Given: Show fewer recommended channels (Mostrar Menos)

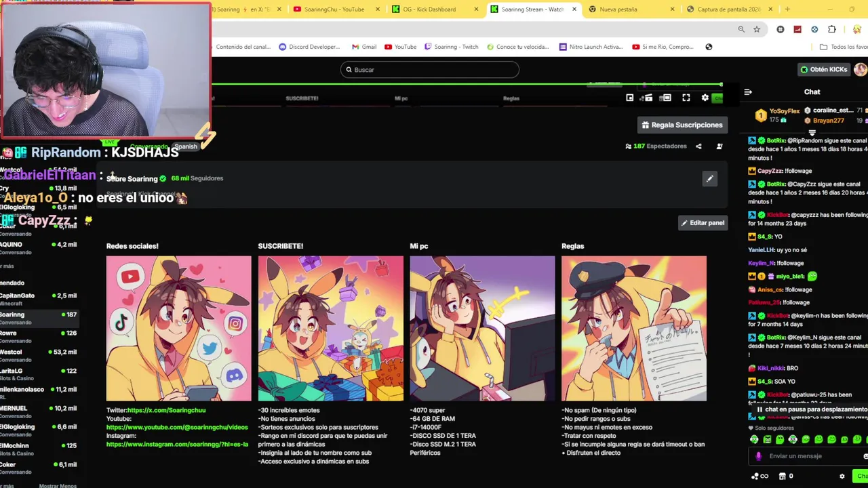Looking at the screenshot, I should (x=58, y=485).
